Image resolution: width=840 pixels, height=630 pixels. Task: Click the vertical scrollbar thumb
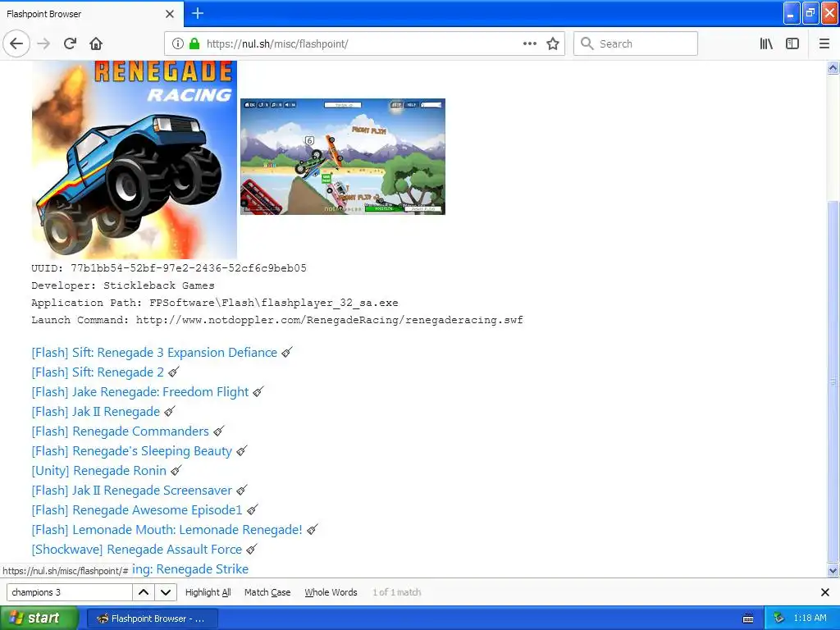point(833,382)
